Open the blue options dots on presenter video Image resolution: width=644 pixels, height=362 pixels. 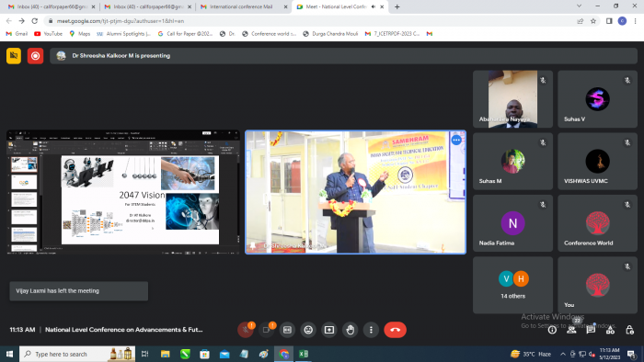click(456, 140)
